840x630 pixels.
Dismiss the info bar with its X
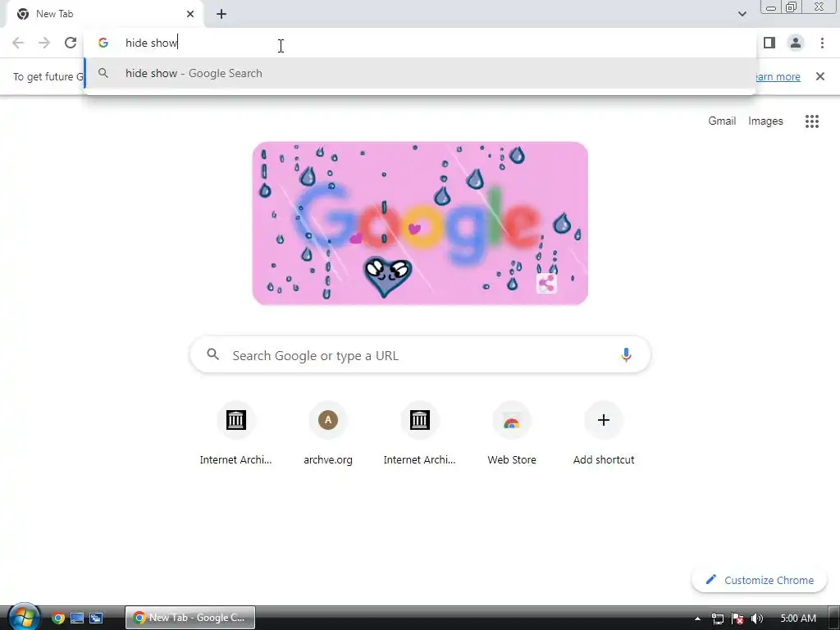coord(819,76)
